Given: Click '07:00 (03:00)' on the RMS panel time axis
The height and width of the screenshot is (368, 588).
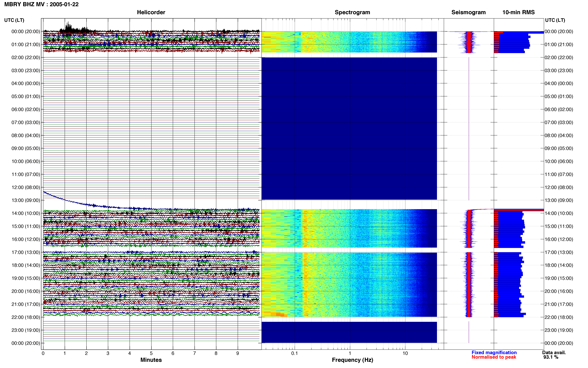Looking at the screenshot, I should [x=559, y=122].
